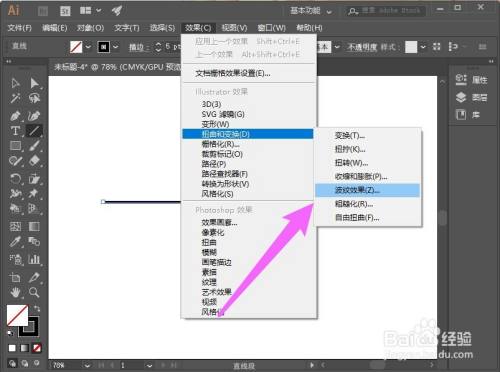Click the St Adobe Stock icon

tap(65, 11)
